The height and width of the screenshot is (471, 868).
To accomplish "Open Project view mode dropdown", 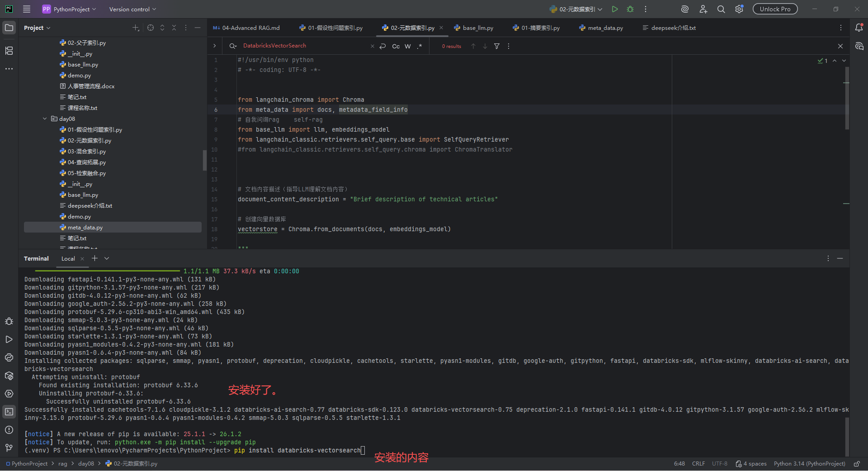I will click(37, 28).
